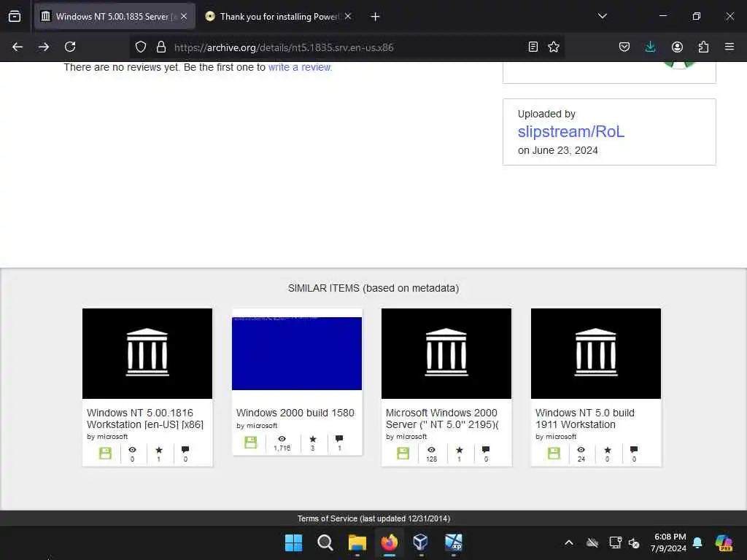Go forward one page
Screen dimensions: 747x560
[44, 47]
